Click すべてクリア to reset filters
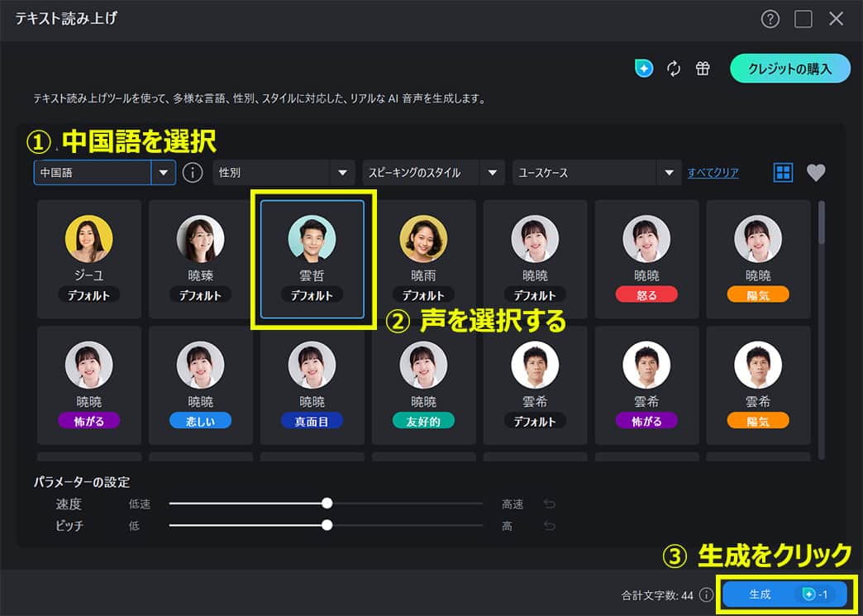Image resolution: width=863 pixels, height=616 pixels. pyautogui.click(x=713, y=173)
